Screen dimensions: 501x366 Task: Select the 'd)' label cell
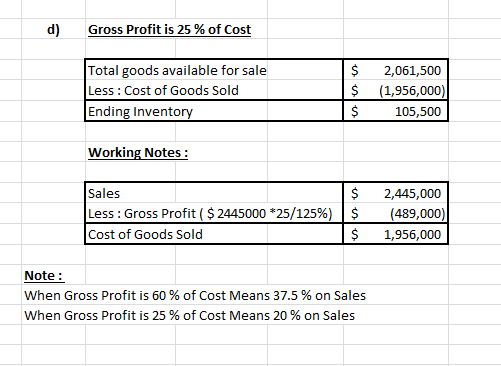54,29
